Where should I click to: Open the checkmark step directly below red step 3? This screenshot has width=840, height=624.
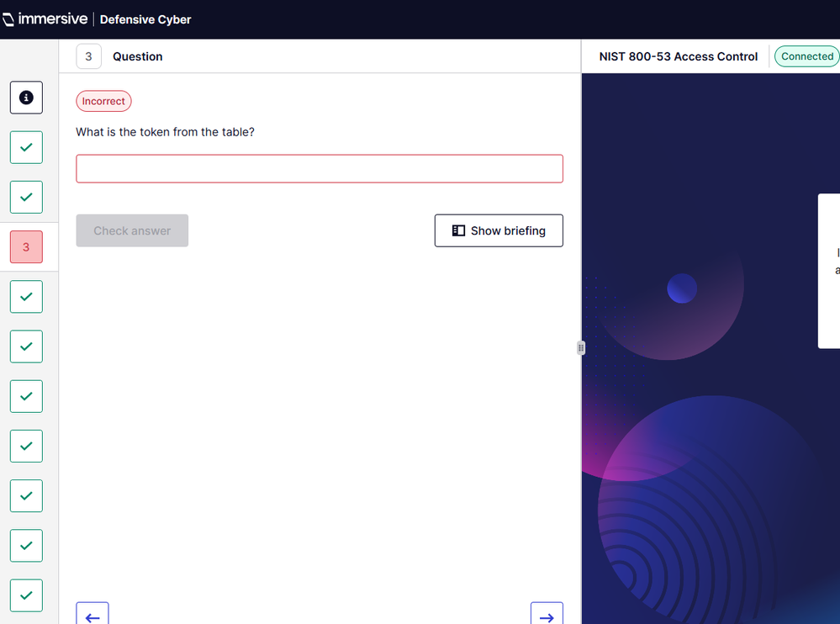coord(26,297)
